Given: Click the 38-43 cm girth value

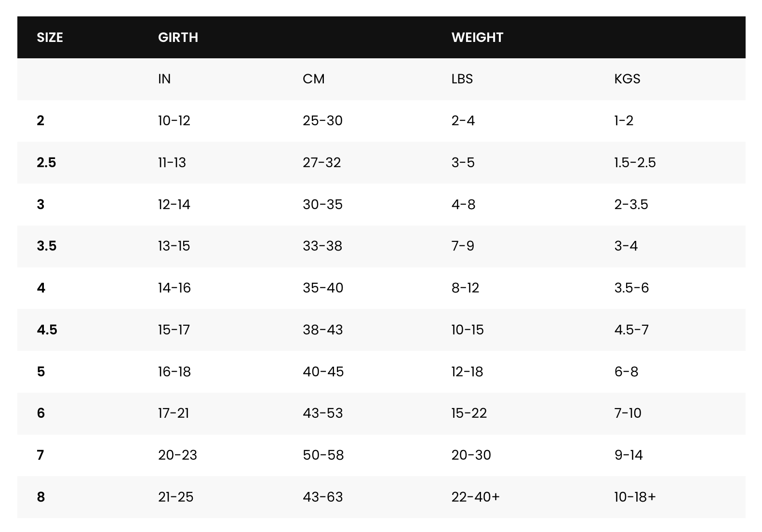Looking at the screenshot, I should tap(322, 330).
